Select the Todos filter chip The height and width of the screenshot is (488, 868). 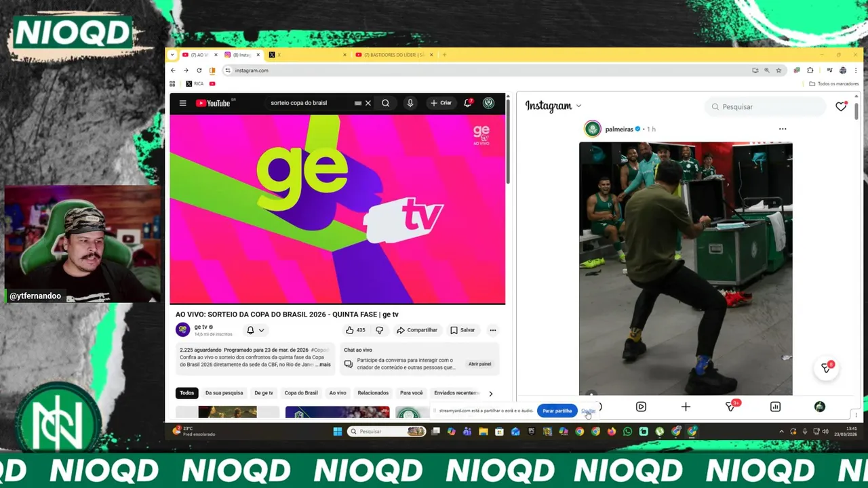tap(186, 393)
